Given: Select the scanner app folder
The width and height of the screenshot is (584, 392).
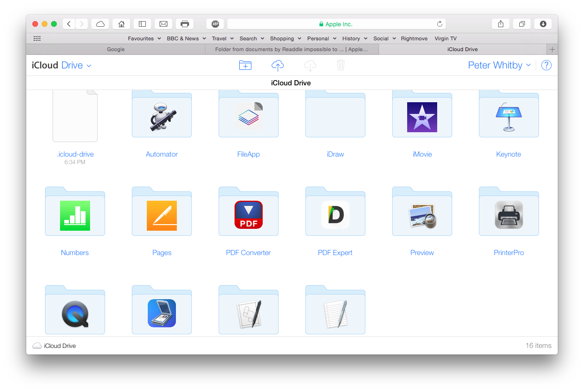Looking at the screenshot, I should (162, 310).
